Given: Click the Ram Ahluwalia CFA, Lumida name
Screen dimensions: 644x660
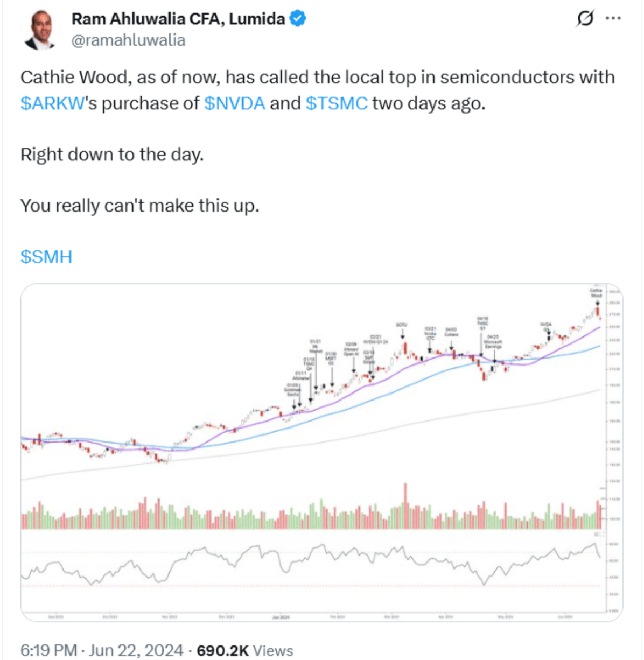Looking at the screenshot, I should [x=178, y=19].
